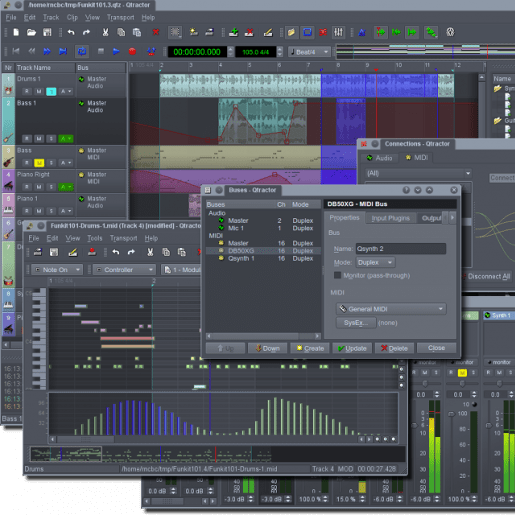The height and width of the screenshot is (515, 515).
Task: Switch to Audio tab in Connections window
Action: click(x=380, y=158)
